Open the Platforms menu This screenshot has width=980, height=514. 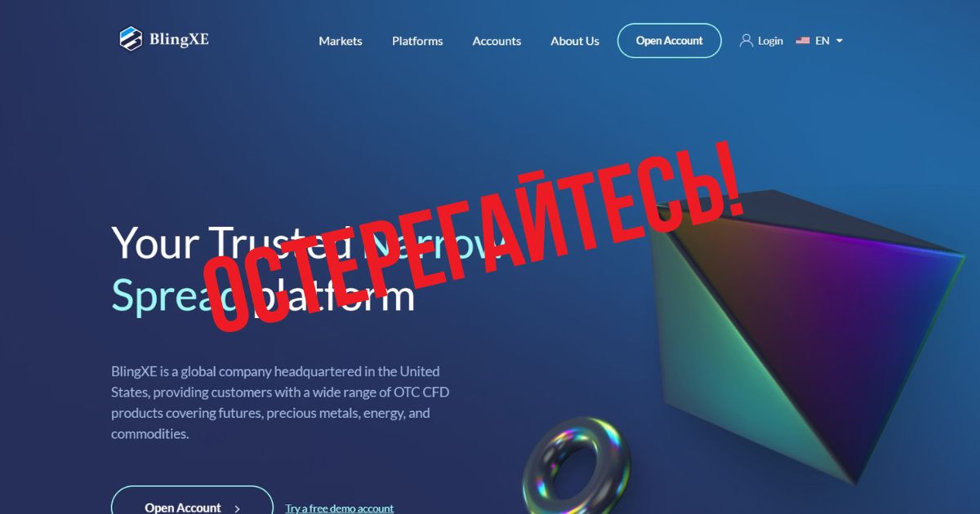click(417, 41)
